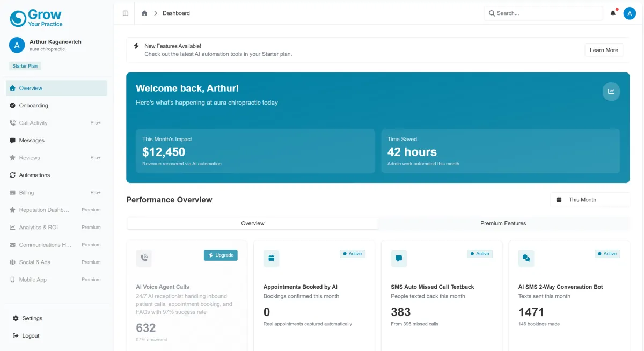Click the 2-Way Conversation Bot chat icon
644x351 pixels.
pos(526,258)
